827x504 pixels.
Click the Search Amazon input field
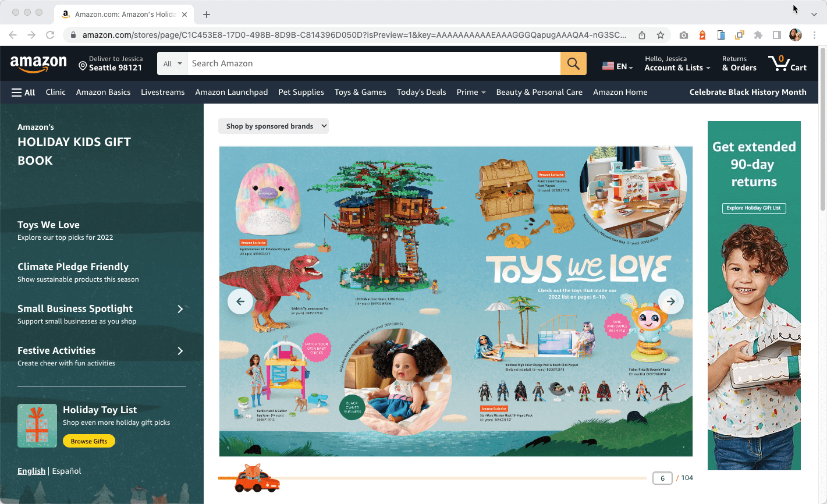click(x=374, y=63)
